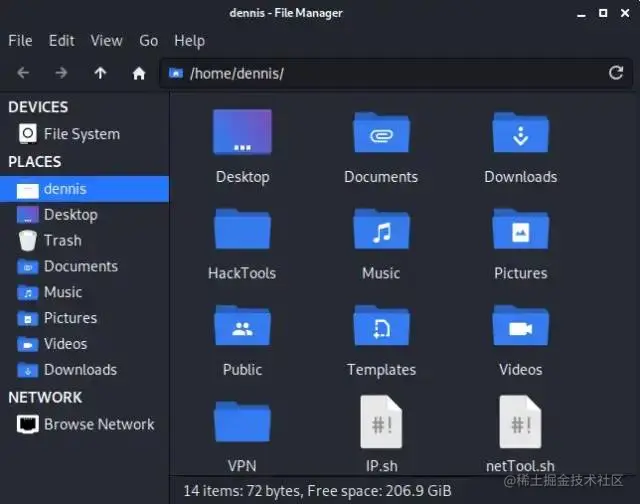Click the netTool.sh file name label
Screen dimensions: 640x504
(x=520, y=466)
